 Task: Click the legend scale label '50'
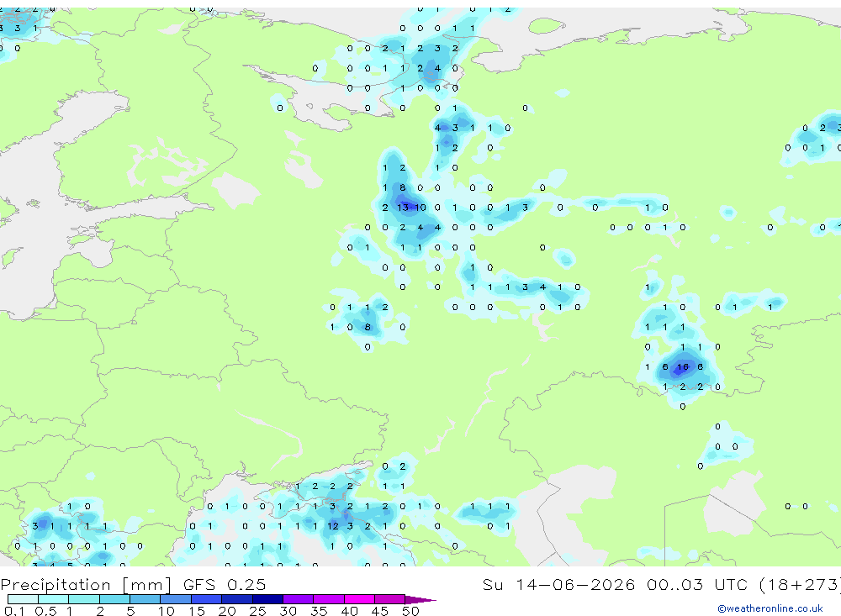point(410,611)
